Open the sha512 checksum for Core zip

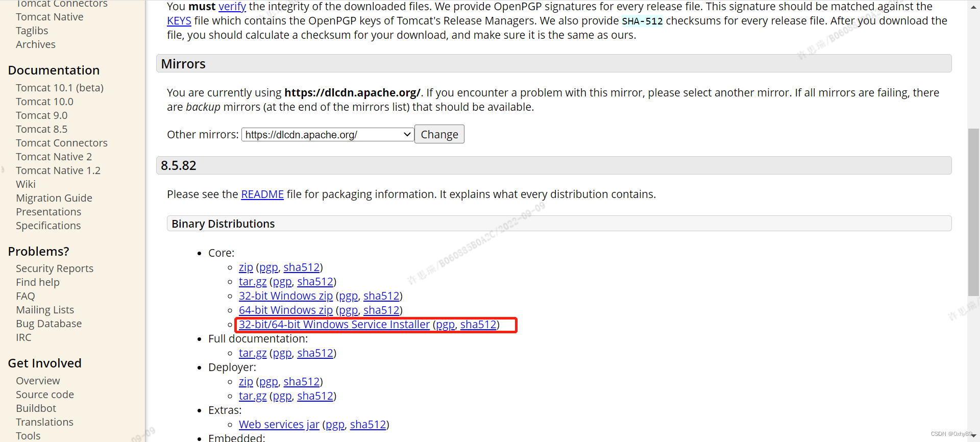302,267
